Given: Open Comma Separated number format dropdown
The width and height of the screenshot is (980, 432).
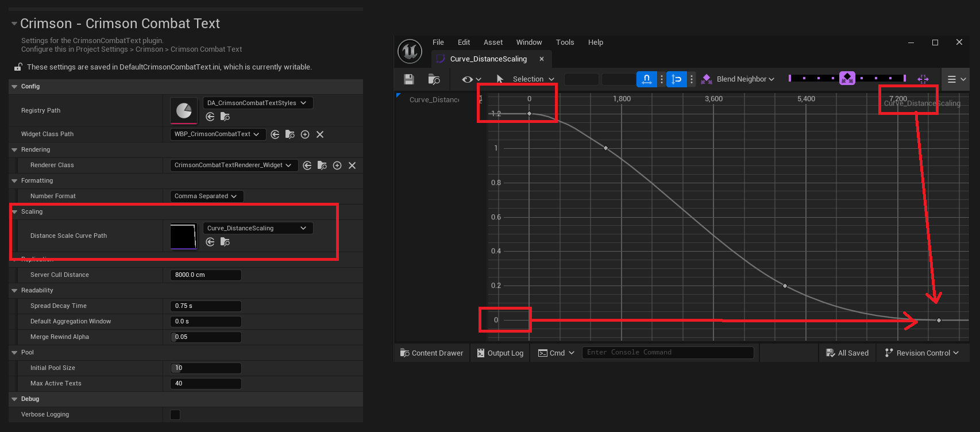Looking at the screenshot, I should (x=207, y=196).
